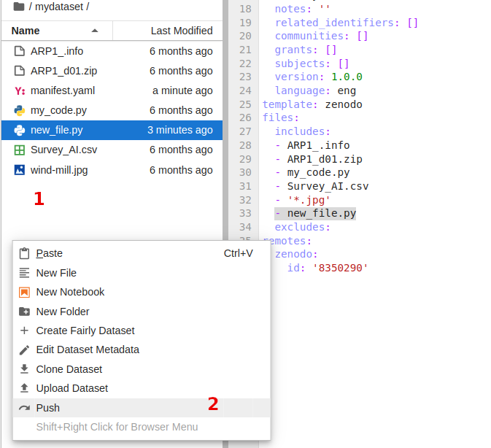
Task: Click '3 minutes ago' modified time cell
Action: point(180,130)
